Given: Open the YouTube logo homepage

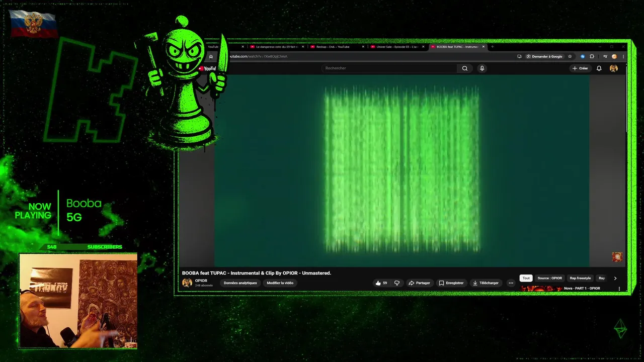Looking at the screenshot, I should [x=207, y=68].
